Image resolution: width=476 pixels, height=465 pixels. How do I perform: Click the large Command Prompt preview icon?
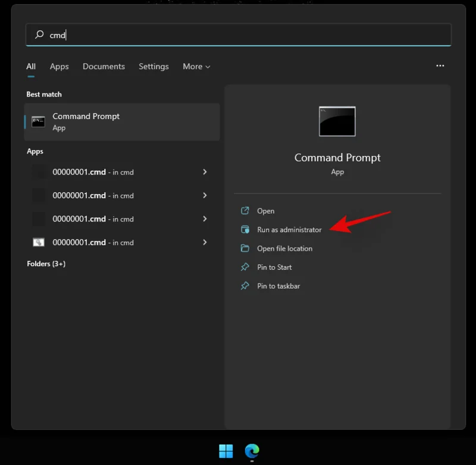click(337, 121)
